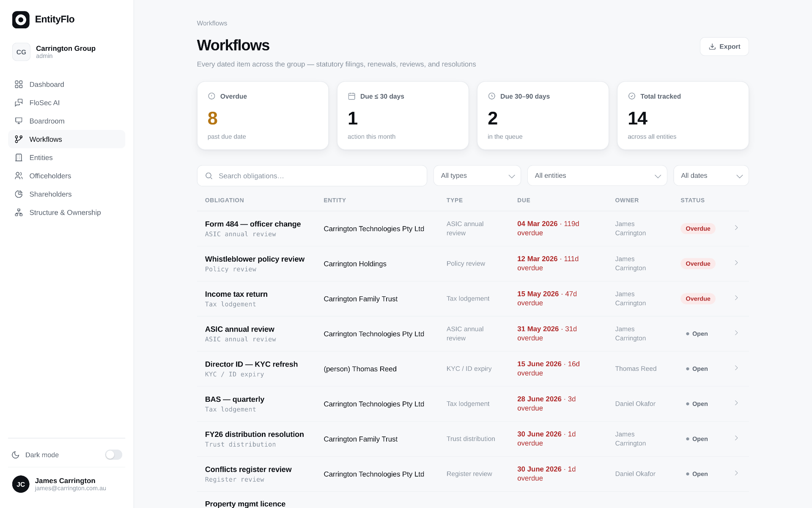Click the Officeholders people icon

[19, 176]
